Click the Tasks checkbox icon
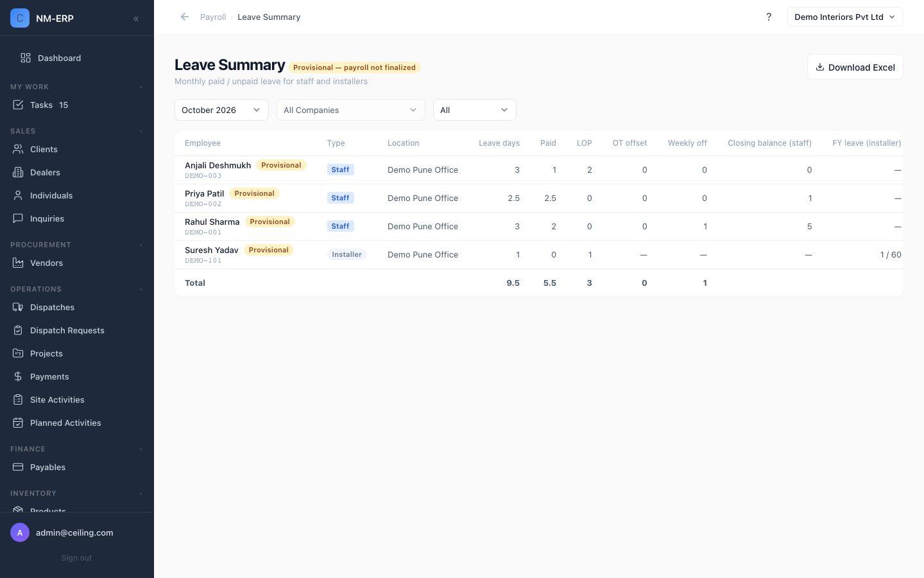The image size is (924, 578). coord(18,105)
